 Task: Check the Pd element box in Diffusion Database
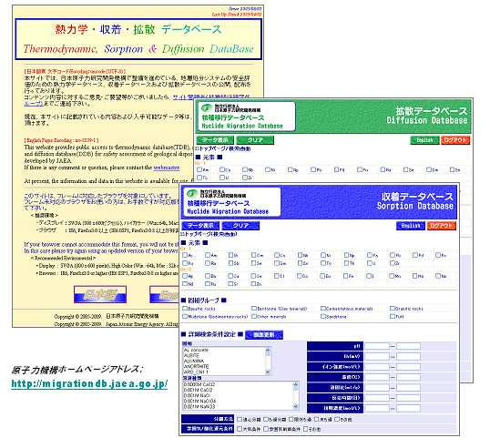tap(337, 169)
